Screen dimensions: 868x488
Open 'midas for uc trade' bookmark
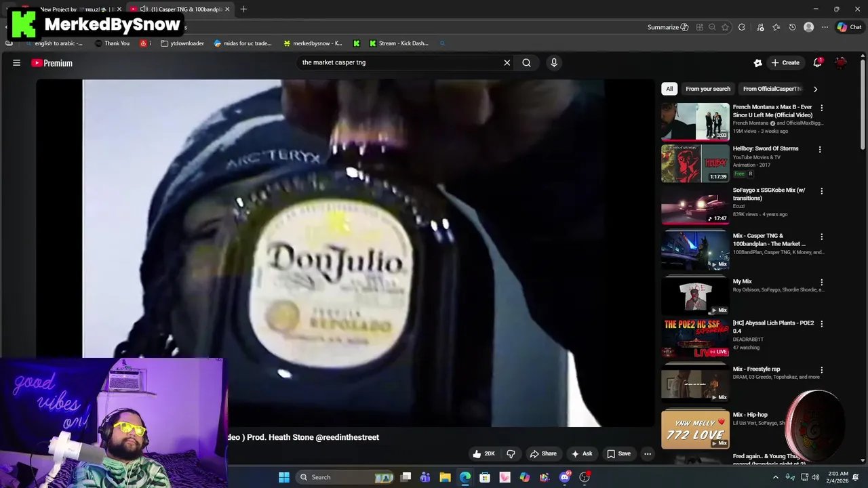(242, 43)
